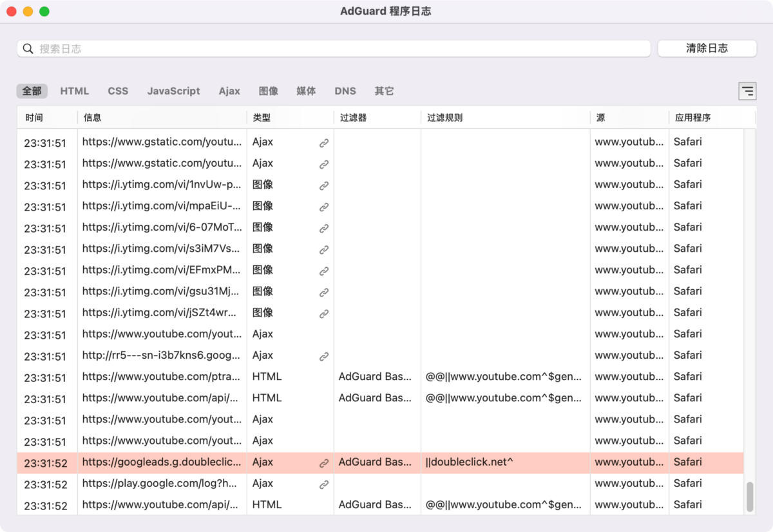Select the highlighted https://googleads.g.doubleclic... entry
This screenshot has width=773, height=532.
click(x=381, y=462)
